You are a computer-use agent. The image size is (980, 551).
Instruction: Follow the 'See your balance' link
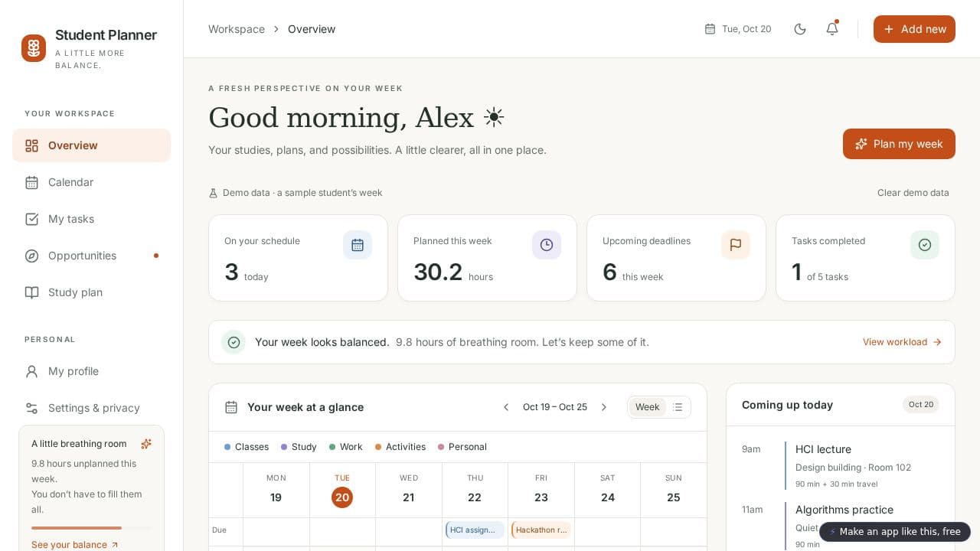click(x=75, y=545)
